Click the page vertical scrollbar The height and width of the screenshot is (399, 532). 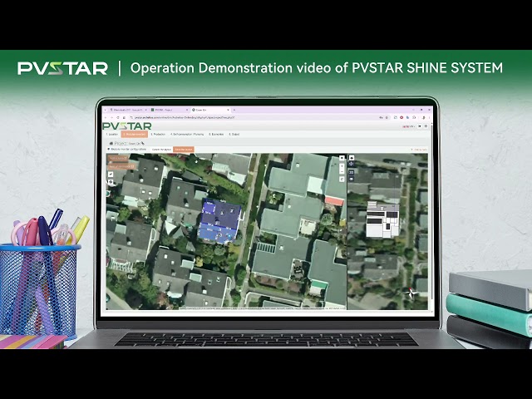pos(432,214)
